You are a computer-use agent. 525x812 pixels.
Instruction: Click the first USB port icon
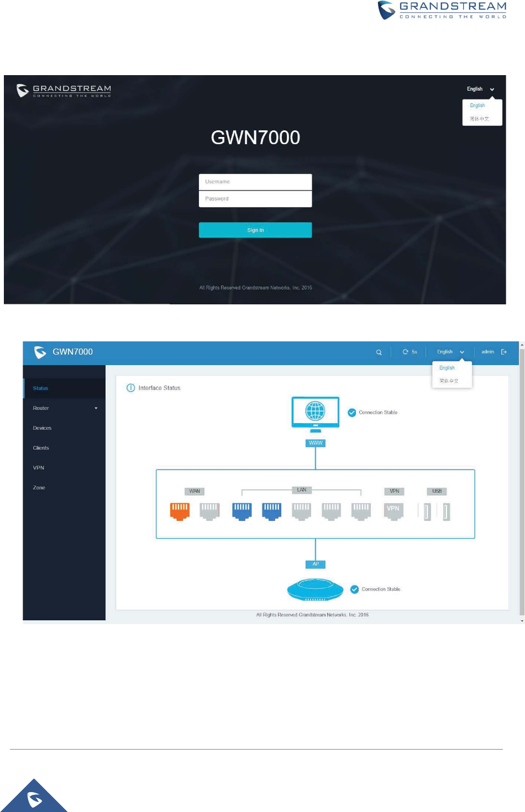(427, 512)
